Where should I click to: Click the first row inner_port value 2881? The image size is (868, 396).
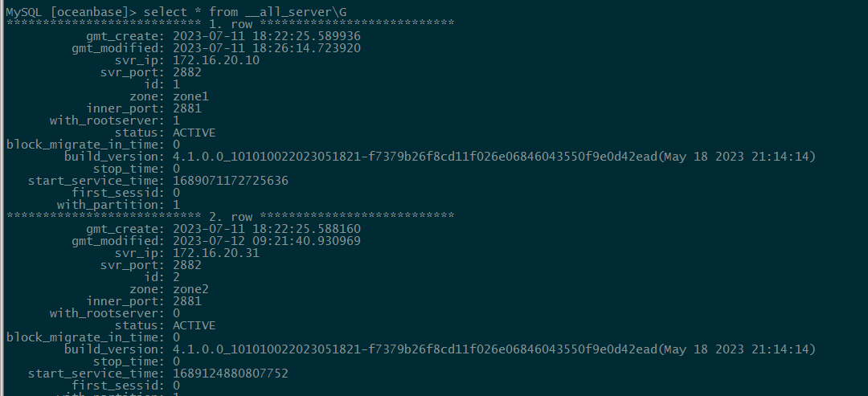point(187,108)
